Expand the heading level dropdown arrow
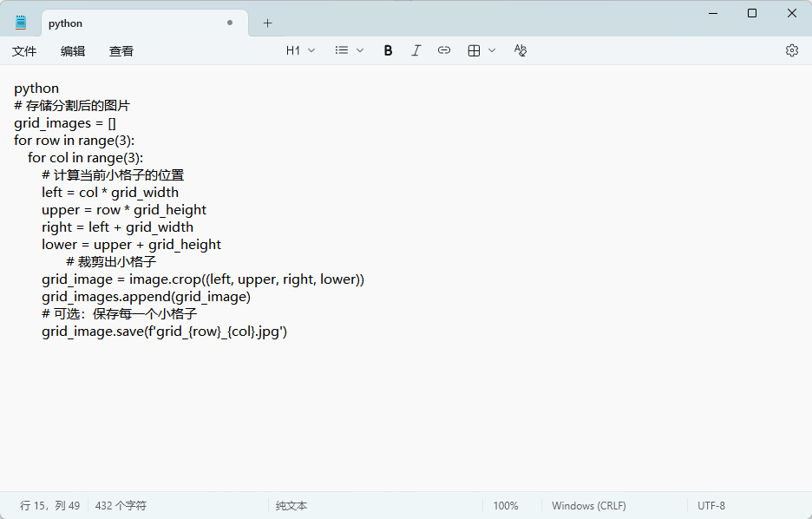This screenshot has height=519, width=812. click(x=311, y=50)
